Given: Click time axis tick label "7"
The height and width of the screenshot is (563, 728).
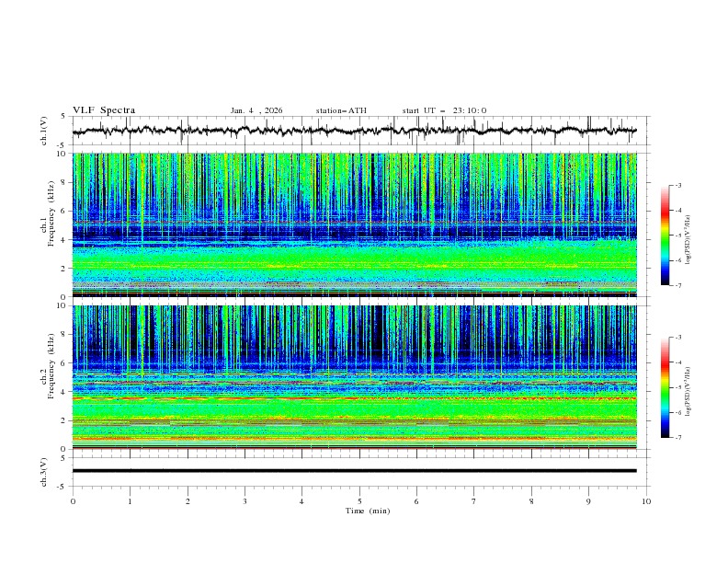Looking at the screenshot, I should [474, 501].
